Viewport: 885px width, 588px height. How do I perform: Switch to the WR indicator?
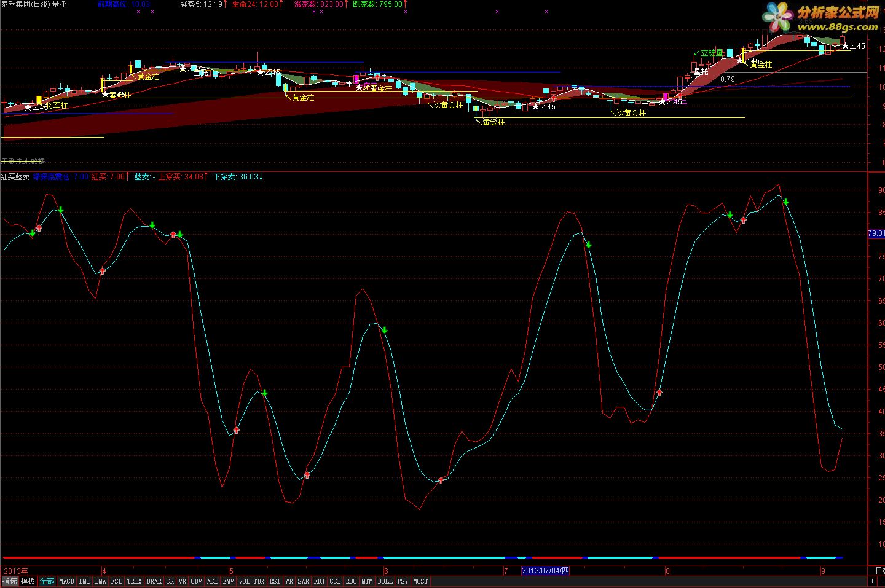pos(289,581)
